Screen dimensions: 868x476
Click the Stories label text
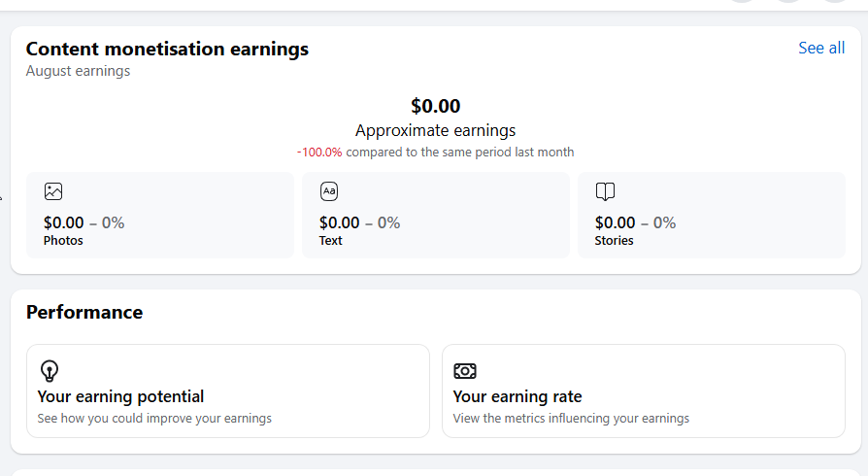[x=614, y=241]
